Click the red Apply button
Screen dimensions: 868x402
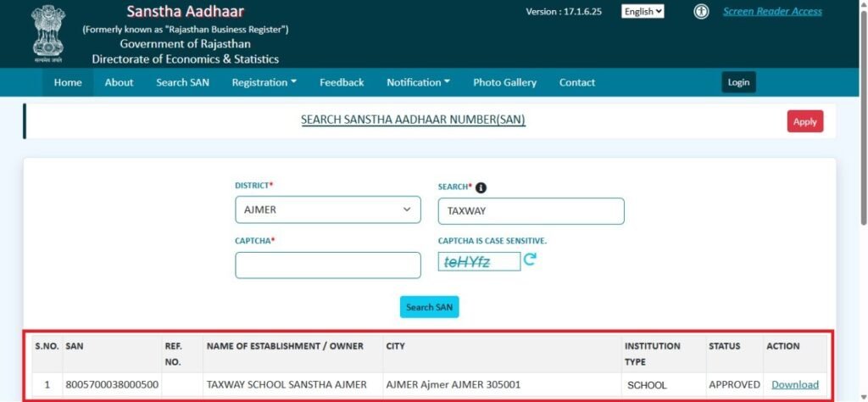(805, 122)
